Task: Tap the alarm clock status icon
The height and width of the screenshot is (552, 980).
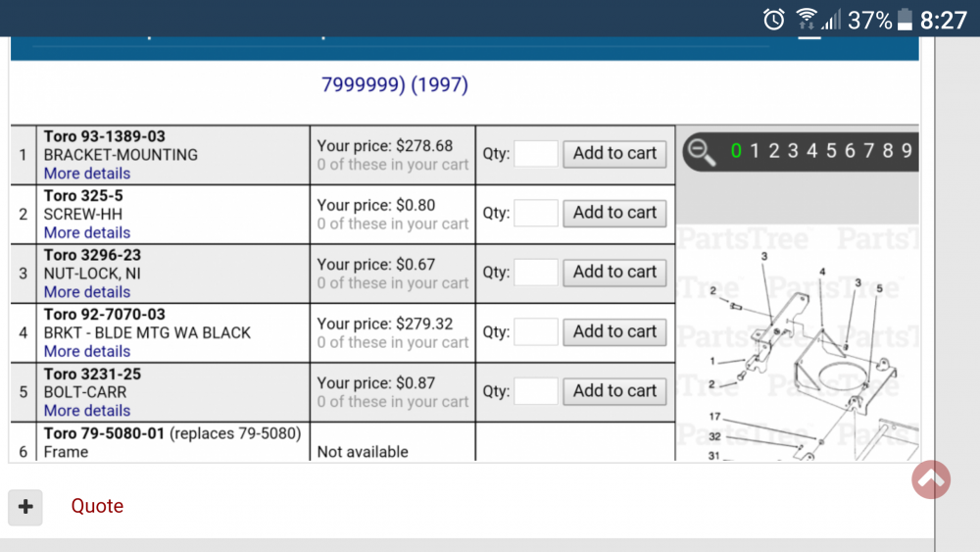Action: (x=774, y=19)
